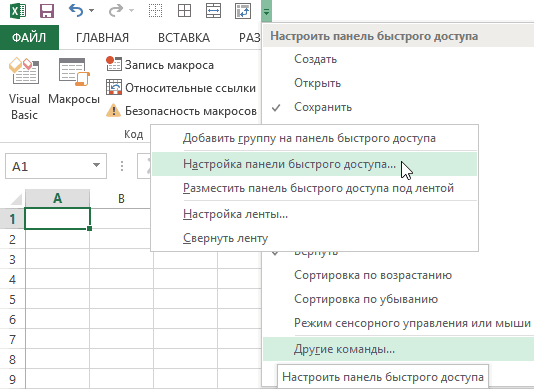Click the Код group label
Screen dimensions: 534x389
pyautogui.click(x=134, y=134)
